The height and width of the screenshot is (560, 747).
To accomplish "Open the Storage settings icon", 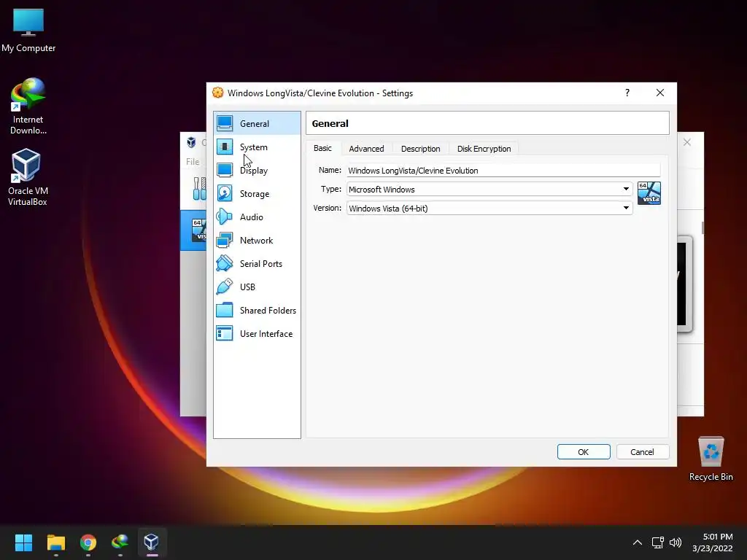I will (x=225, y=193).
